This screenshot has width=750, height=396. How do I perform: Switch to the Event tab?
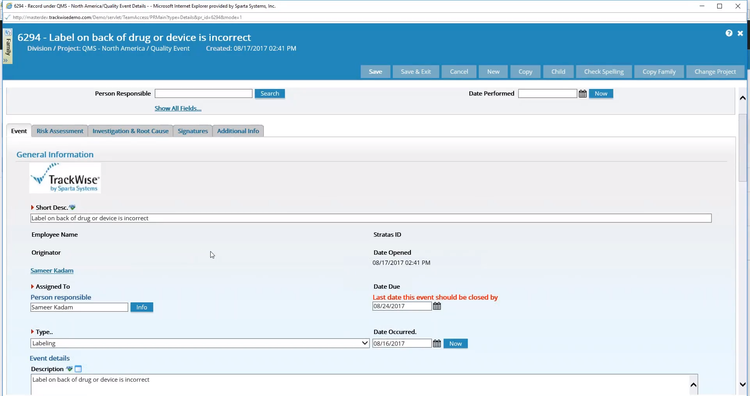click(19, 131)
